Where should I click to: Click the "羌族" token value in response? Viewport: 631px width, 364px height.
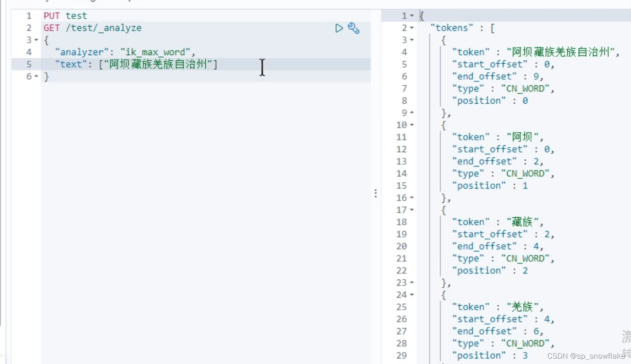click(522, 307)
